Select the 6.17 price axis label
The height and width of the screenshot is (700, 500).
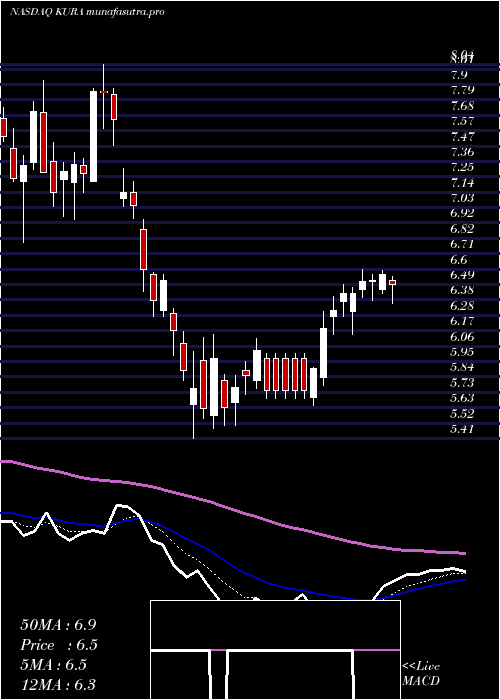(x=462, y=321)
